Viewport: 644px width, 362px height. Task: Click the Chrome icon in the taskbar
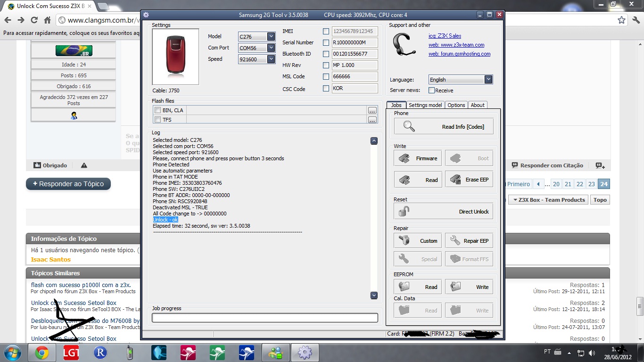42,353
